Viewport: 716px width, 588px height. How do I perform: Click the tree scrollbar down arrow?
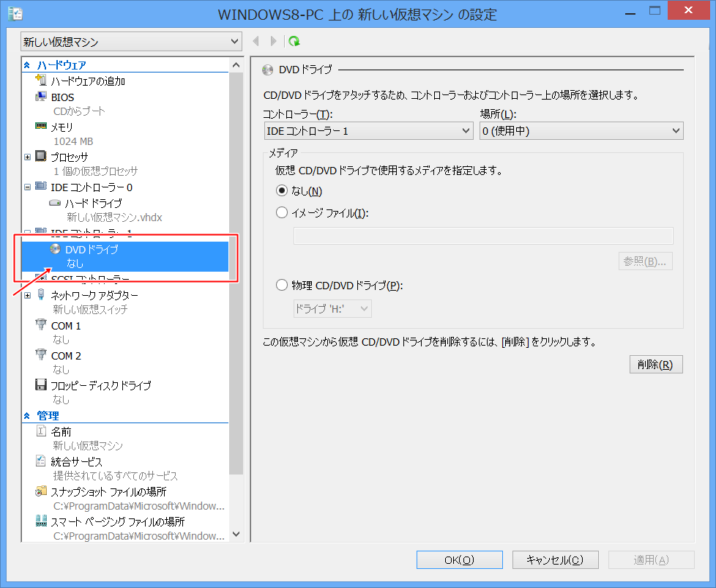click(236, 534)
